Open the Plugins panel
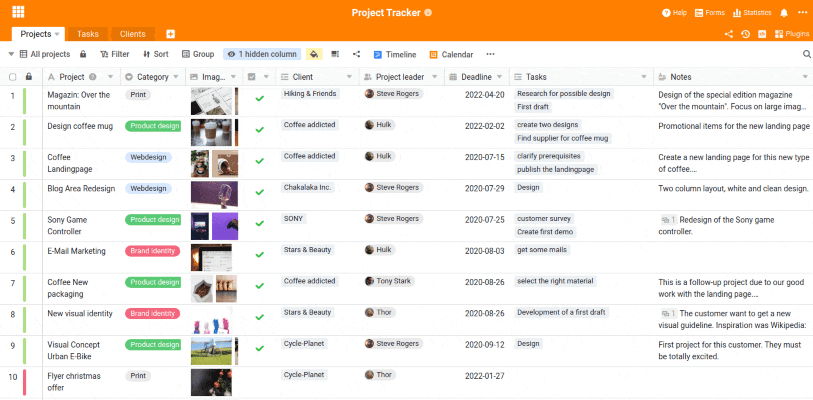Screen dimensions: 813x400 (791, 34)
